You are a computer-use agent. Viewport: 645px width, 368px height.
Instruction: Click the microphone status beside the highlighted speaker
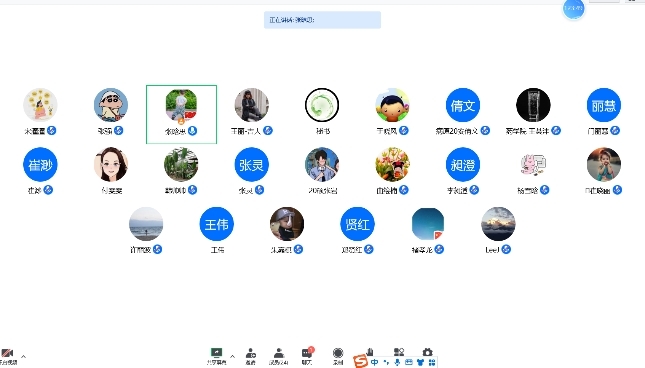pyautogui.click(x=192, y=131)
